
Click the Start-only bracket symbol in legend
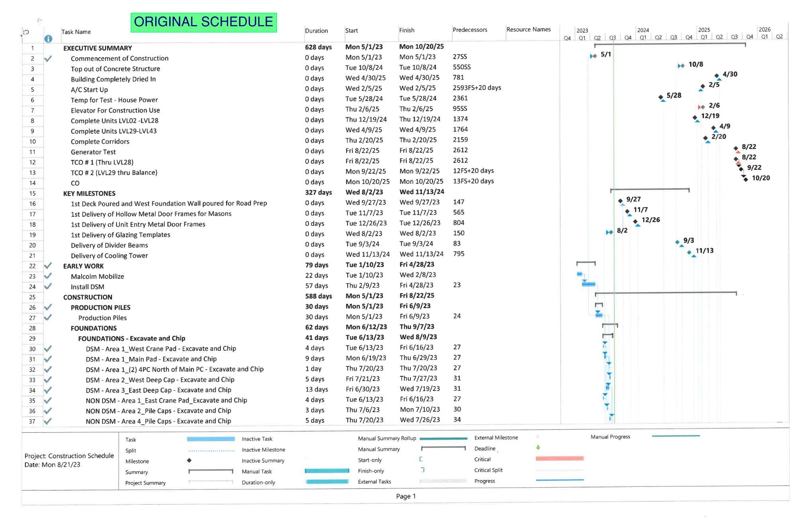click(x=421, y=459)
